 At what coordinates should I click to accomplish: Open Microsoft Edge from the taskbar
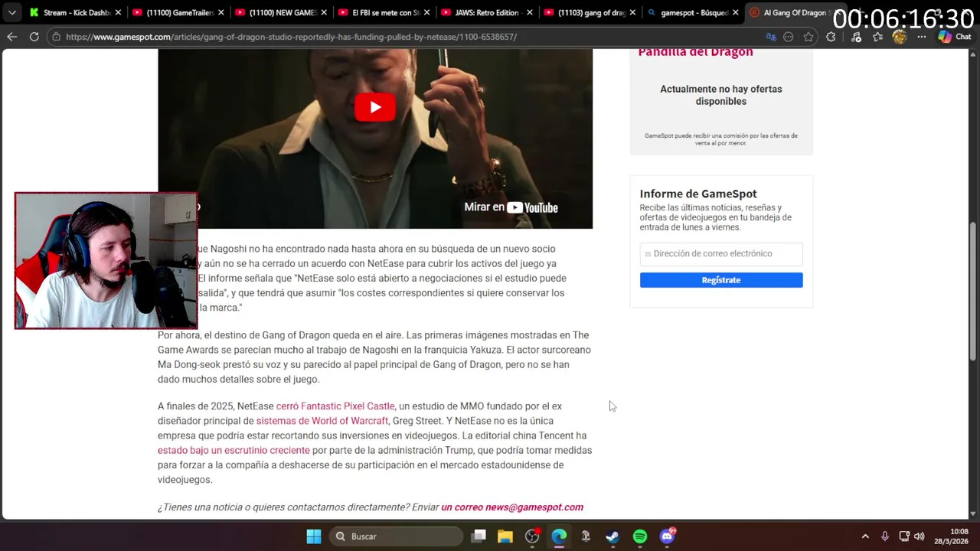coord(559,536)
